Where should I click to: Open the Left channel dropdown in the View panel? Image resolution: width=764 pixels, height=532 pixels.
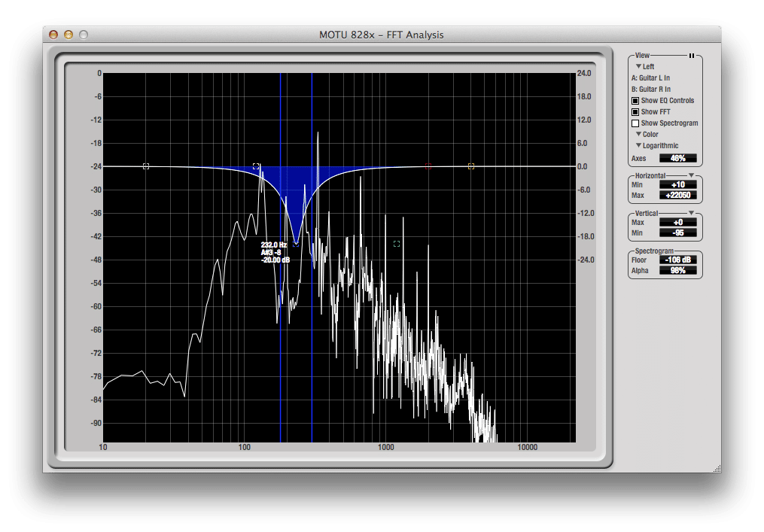click(x=644, y=67)
